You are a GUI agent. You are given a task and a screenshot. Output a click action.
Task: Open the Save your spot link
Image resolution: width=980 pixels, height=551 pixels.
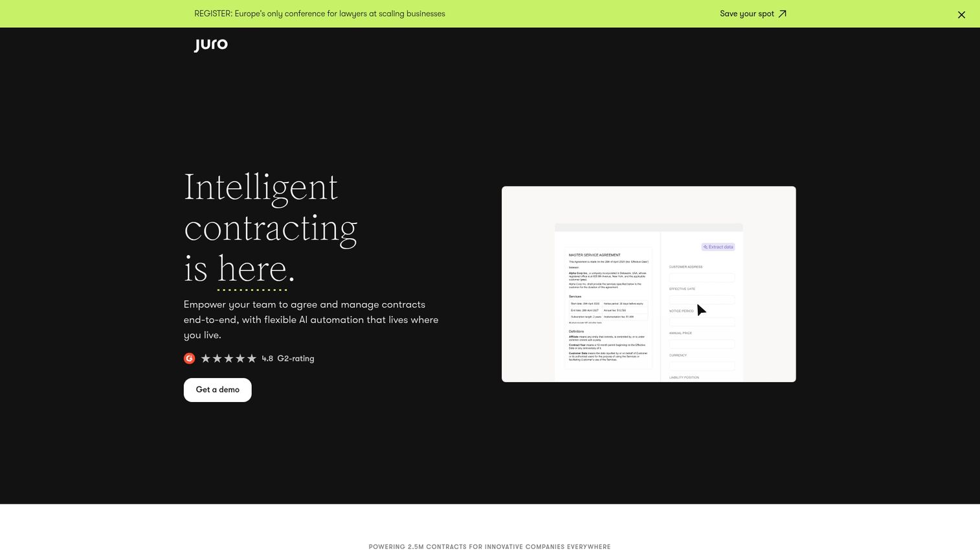pos(753,14)
